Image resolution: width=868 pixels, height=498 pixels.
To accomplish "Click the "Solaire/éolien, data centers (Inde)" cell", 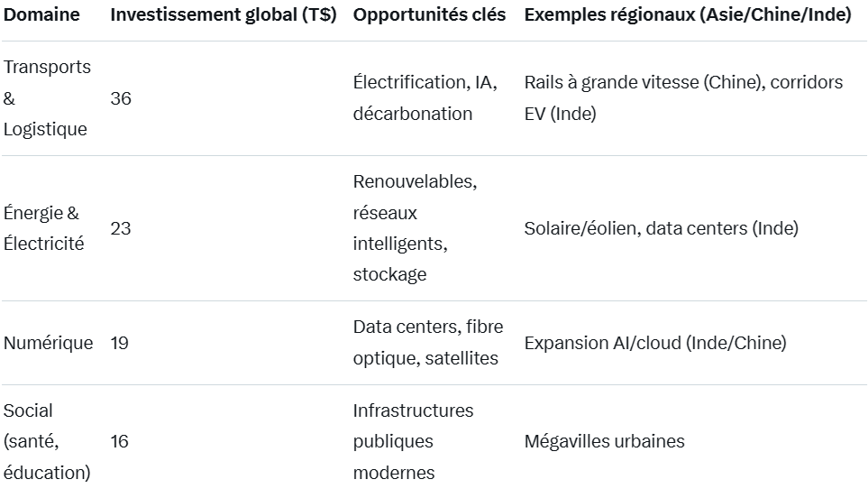I will (x=661, y=228).
